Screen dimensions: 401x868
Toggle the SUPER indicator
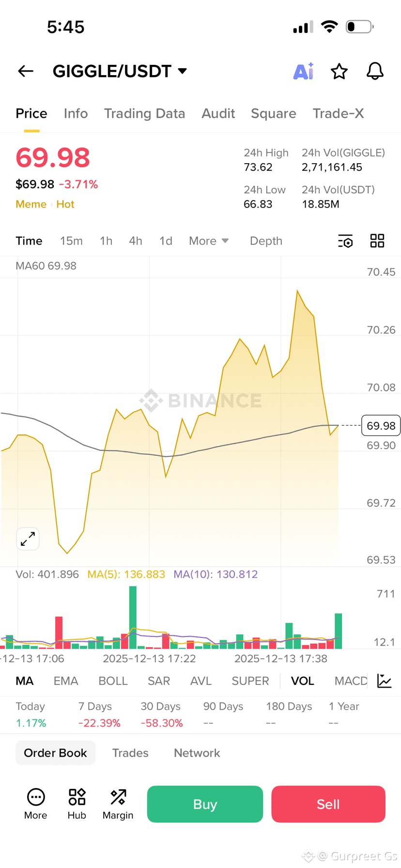pyautogui.click(x=250, y=681)
